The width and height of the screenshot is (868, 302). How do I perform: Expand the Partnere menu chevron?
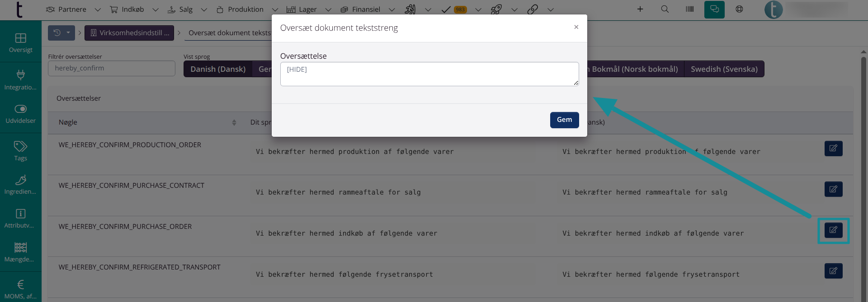(98, 9)
